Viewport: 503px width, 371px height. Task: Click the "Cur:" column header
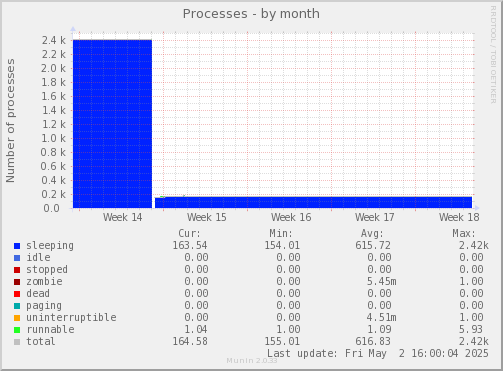pos(189,233)
